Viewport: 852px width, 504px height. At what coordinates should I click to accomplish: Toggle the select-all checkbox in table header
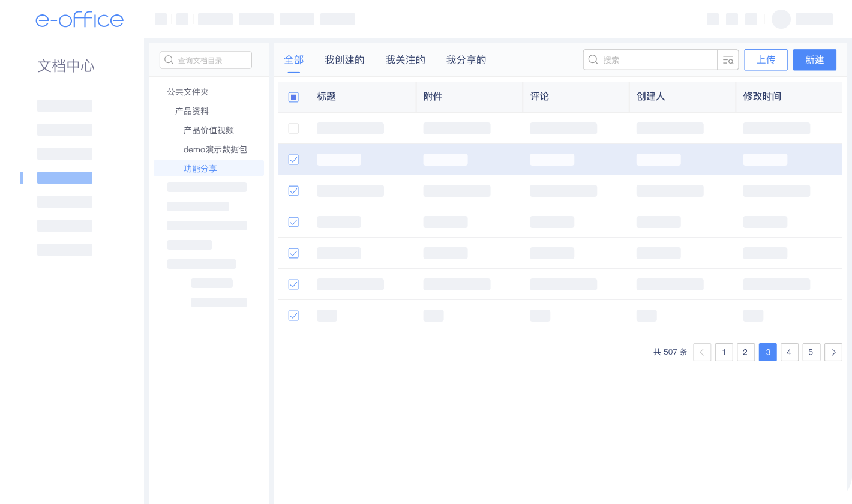(293, 97)
